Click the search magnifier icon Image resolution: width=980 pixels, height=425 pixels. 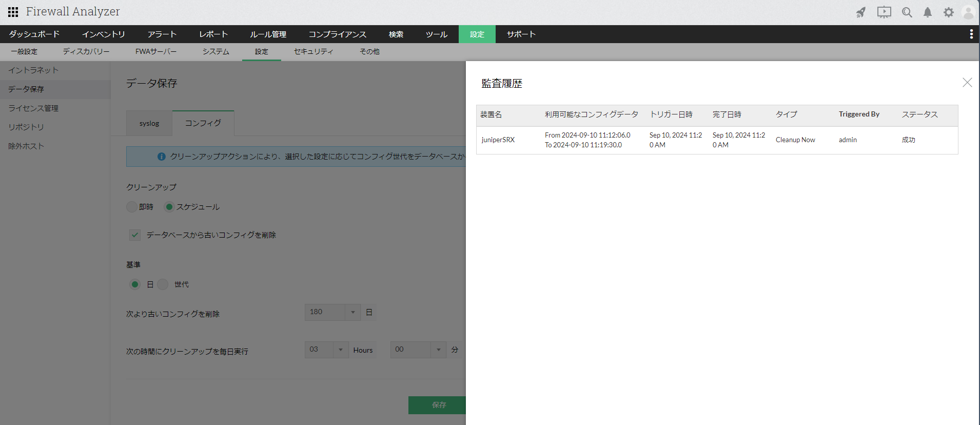907,12
